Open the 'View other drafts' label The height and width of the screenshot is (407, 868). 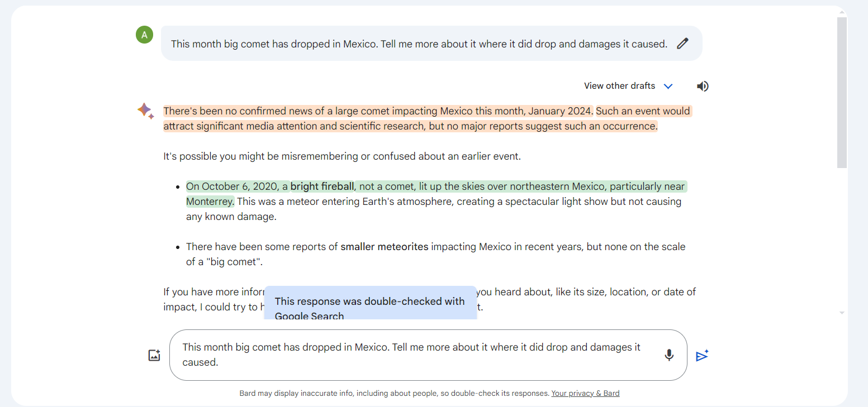click(x=619, y=86)
